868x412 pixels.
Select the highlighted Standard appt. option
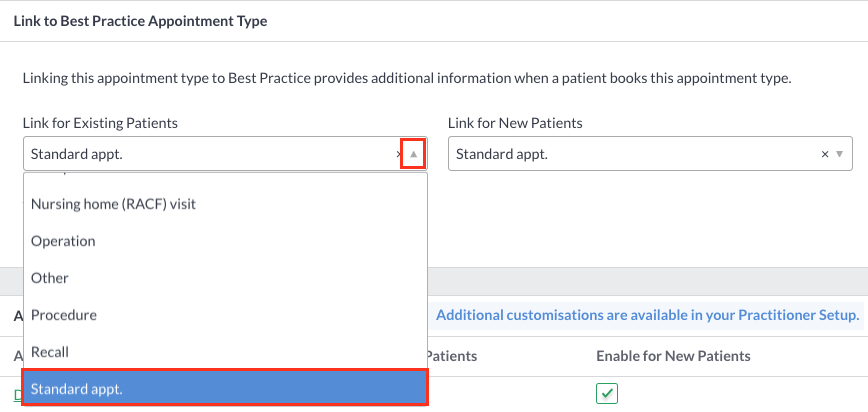click(225, 389)
